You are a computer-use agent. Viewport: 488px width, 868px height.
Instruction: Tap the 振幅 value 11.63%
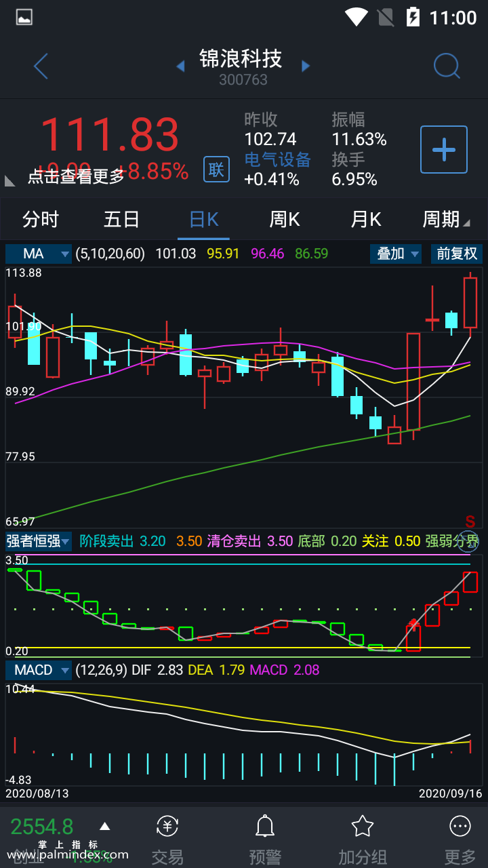coord(359,139)
